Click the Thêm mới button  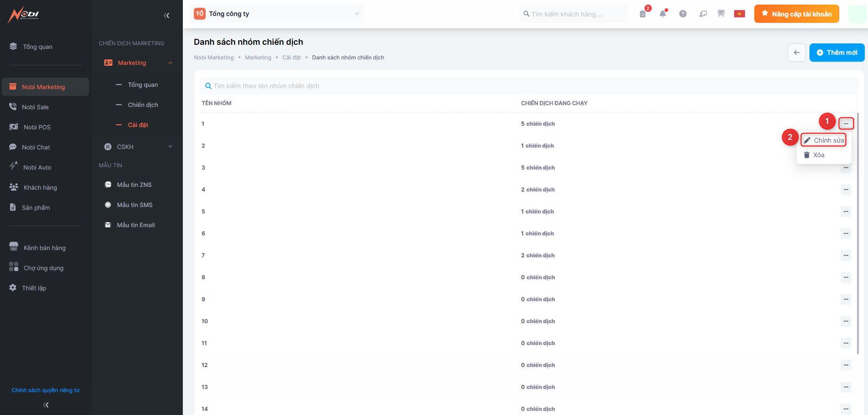click(x=836, y=53)
